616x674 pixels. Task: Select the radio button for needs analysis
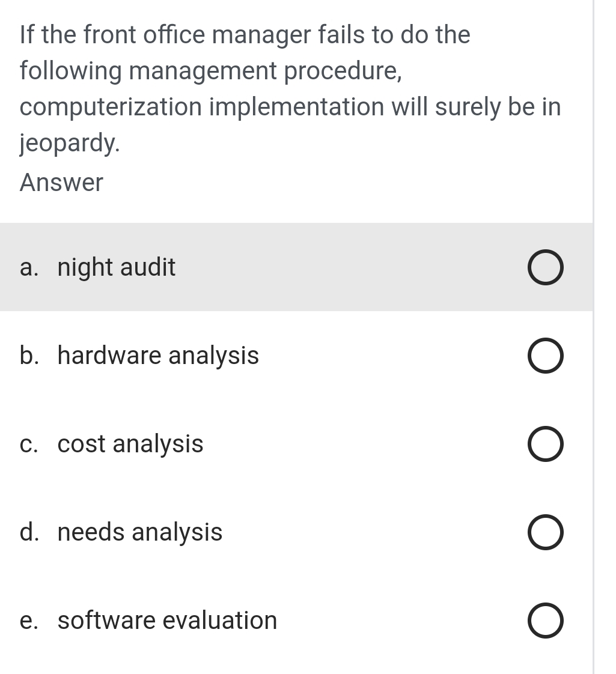(x=545, y=532)
